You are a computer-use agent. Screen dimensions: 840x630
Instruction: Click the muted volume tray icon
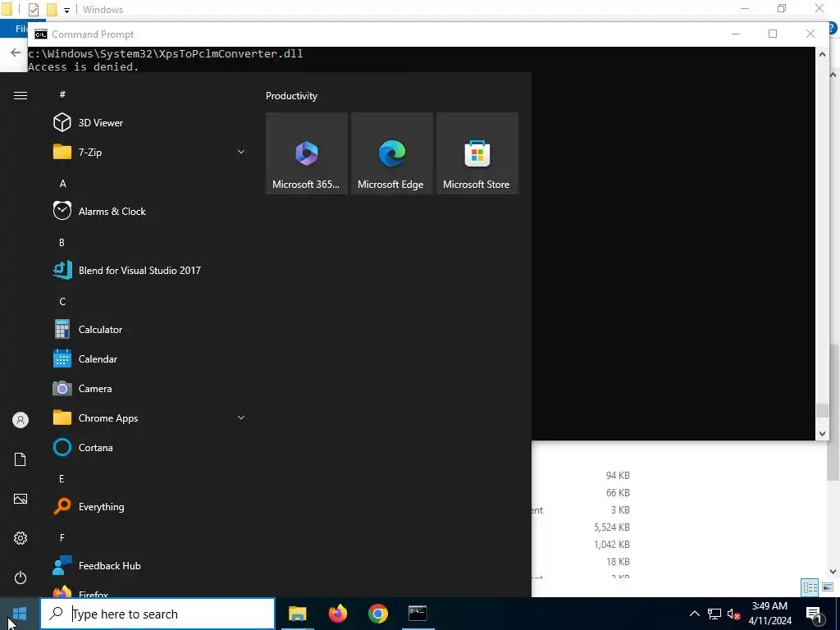[733, 614]
